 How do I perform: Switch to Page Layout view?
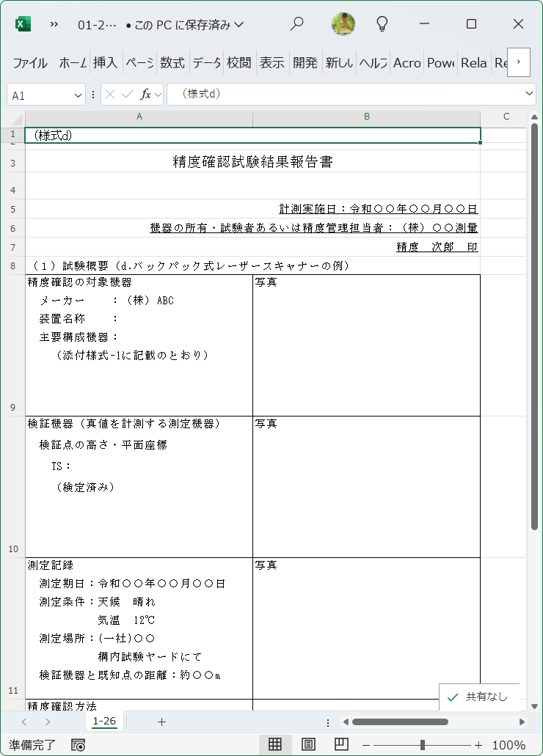[308, 744]
